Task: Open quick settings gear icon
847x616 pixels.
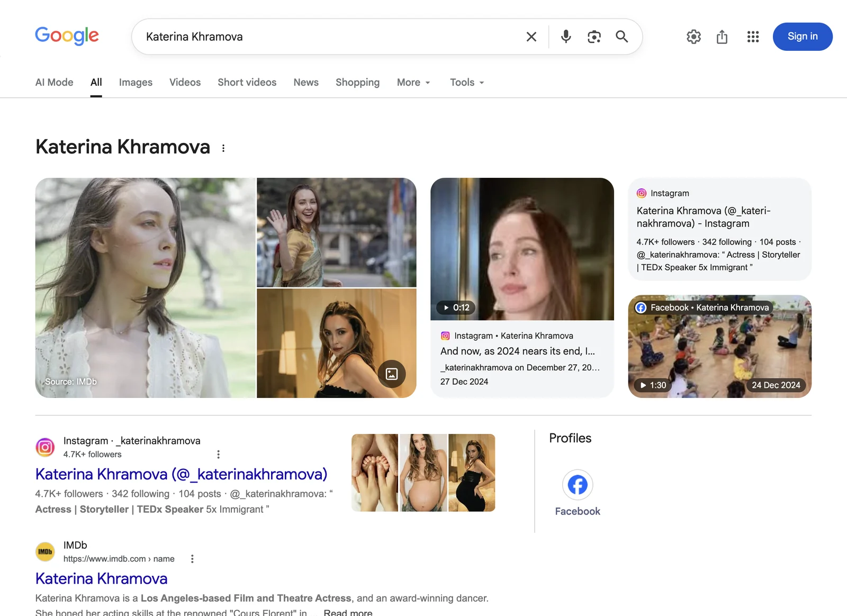Action: point(693,37)
